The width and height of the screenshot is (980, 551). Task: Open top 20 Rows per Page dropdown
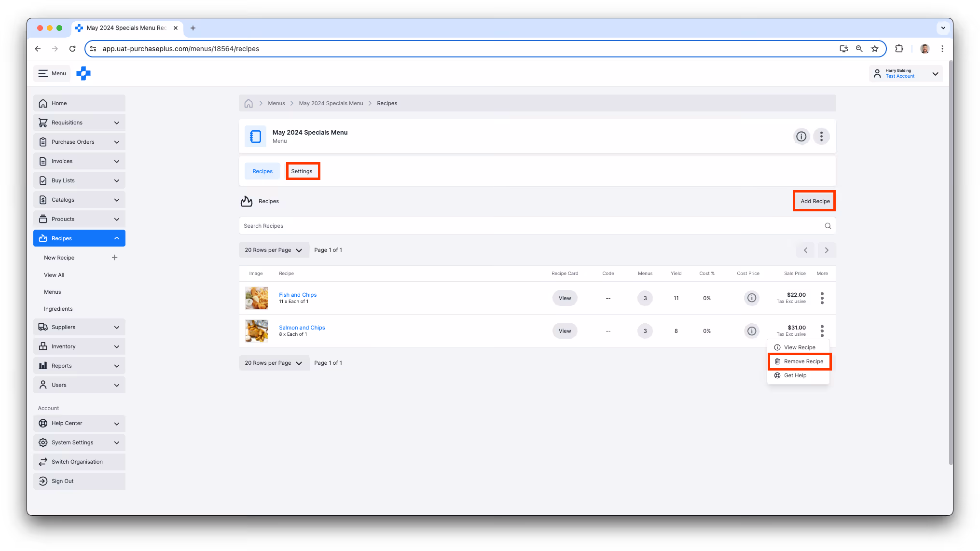[x=274, y=250]
